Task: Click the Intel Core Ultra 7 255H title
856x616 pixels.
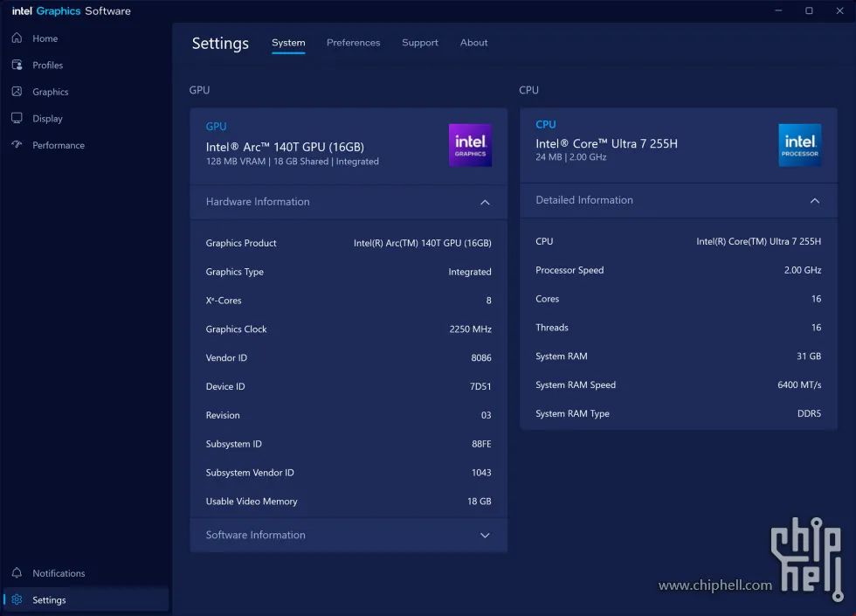Action: click(x=606, y=143)
